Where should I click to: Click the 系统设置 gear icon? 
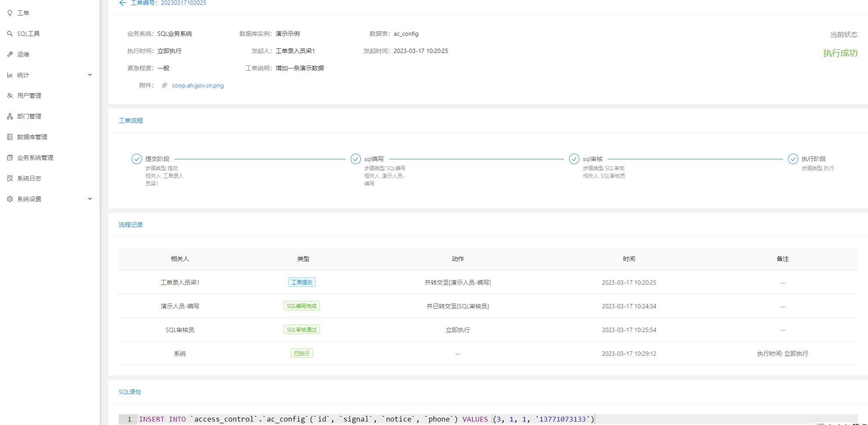tap(10, 199)
